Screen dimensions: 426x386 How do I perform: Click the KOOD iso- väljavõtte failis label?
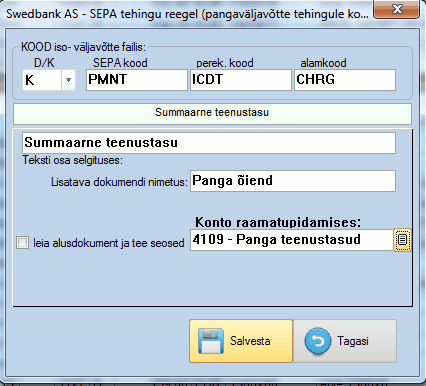83,47
